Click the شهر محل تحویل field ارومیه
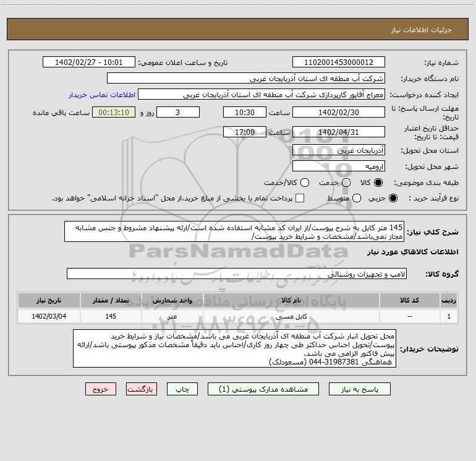Viewport: 476px width, 461px height. click(339, 166)
